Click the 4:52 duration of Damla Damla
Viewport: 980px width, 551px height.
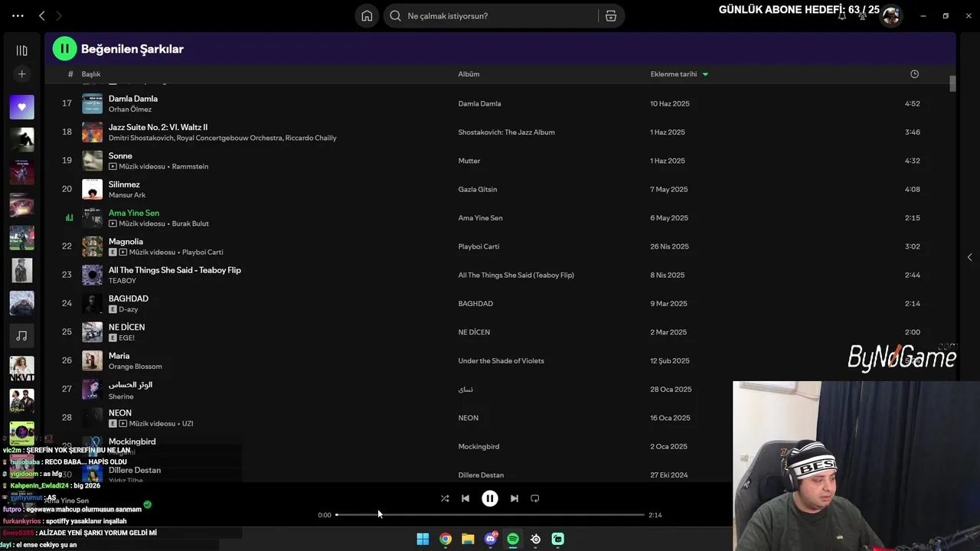coord(912,103)
